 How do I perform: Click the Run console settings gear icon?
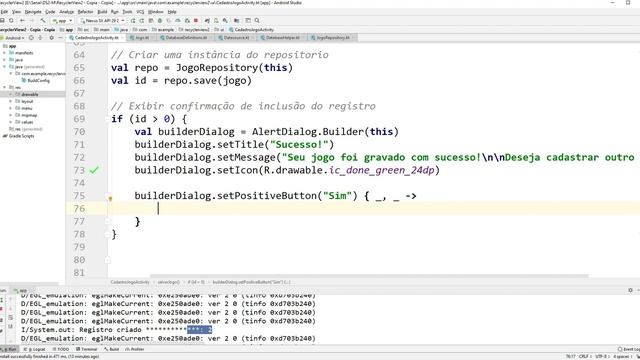pos(630,290)
